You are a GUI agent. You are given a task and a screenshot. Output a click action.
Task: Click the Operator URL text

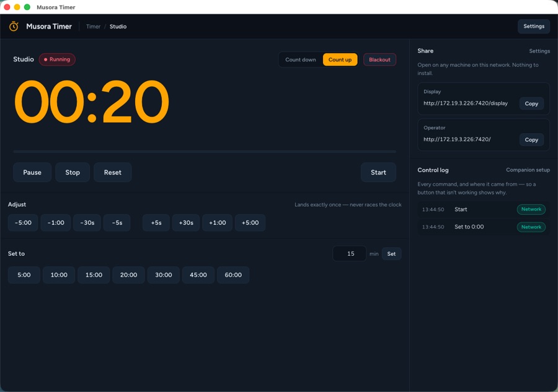(457, 139)
